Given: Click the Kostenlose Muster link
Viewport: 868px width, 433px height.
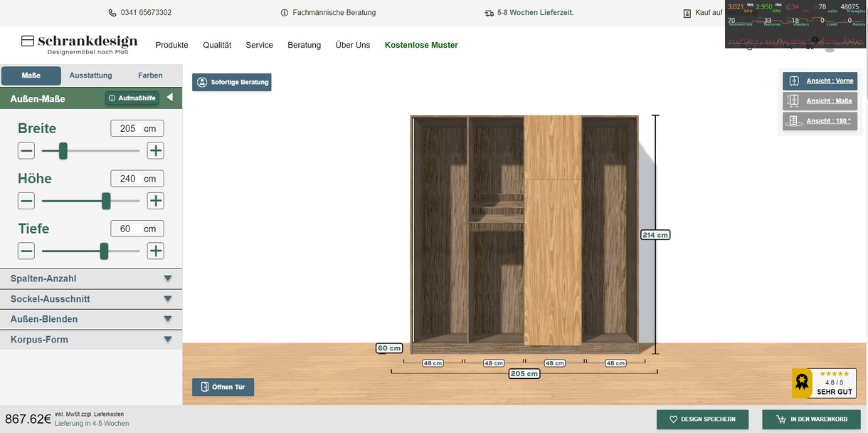Looking at the screenshot, I should click(x=421, y=45).
